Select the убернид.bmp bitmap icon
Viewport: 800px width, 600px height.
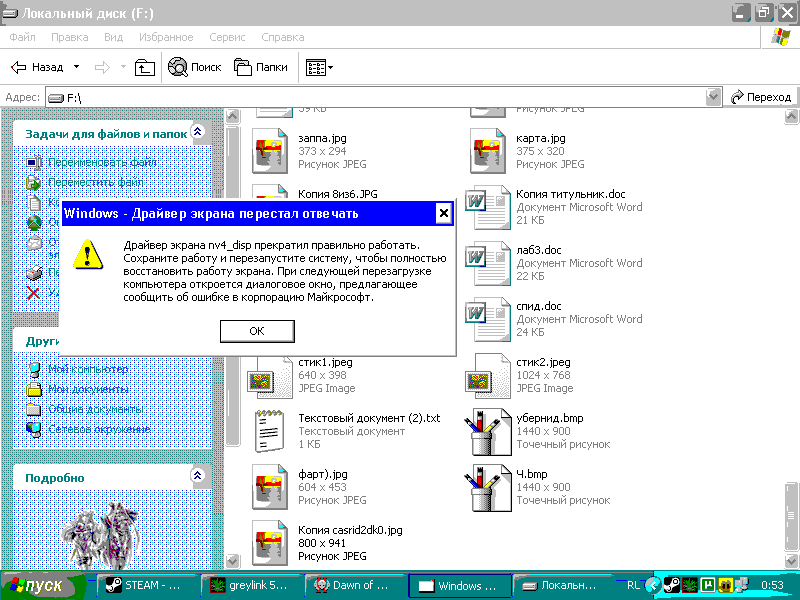[488, 432]
